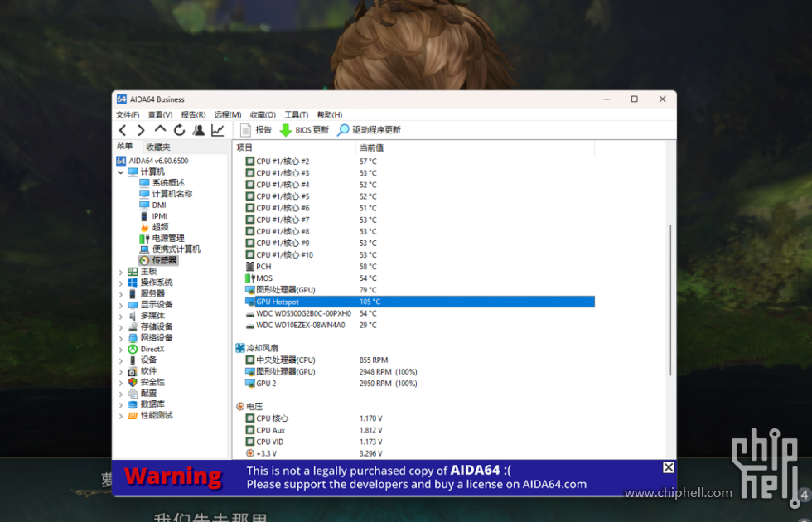Click the DirectX Xbox icon
This screenshot has height=522, width=812.
coord(133,350)
